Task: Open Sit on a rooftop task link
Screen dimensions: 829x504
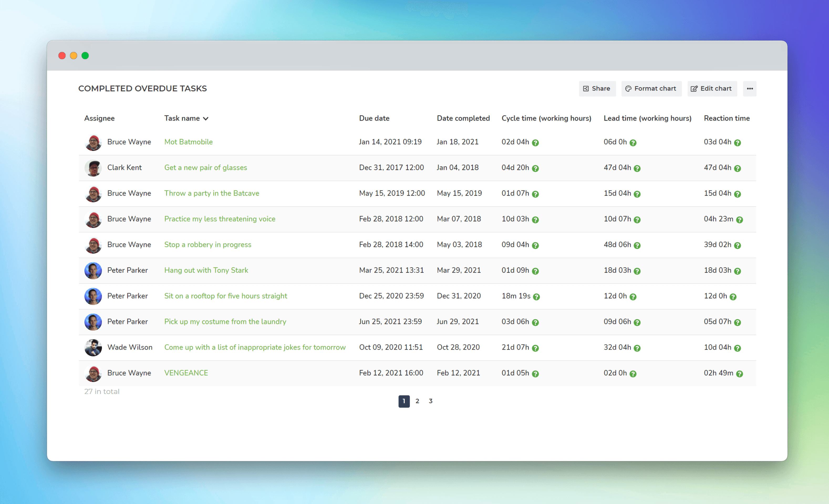Action: pos(225,296)
